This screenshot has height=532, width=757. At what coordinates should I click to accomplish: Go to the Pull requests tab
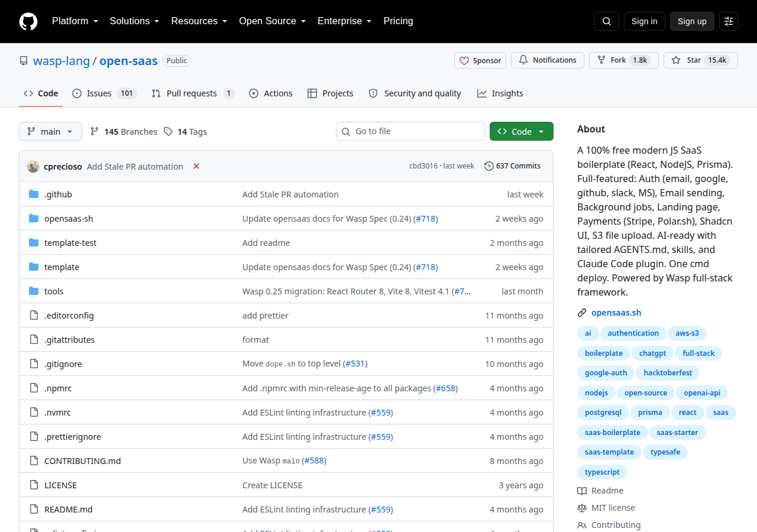[193, 93]
